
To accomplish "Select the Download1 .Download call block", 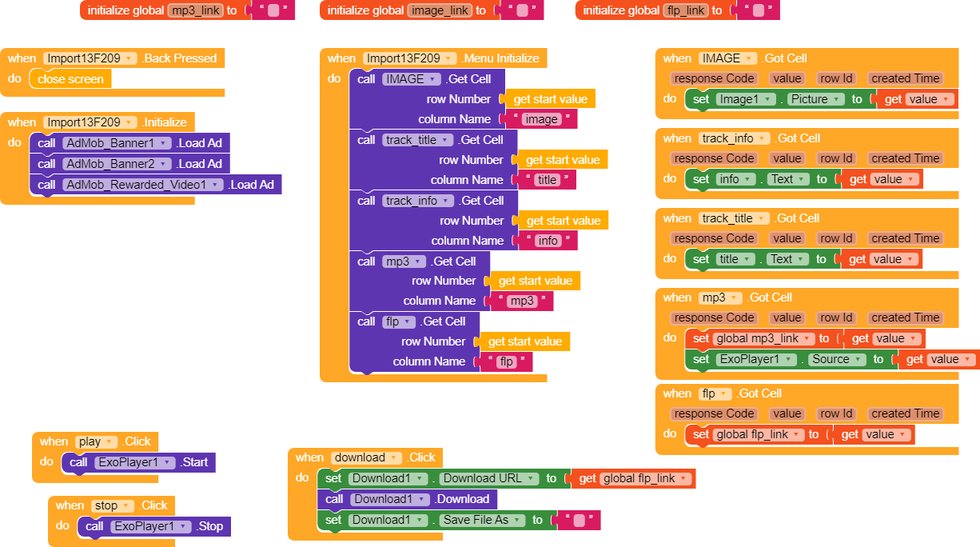I will click(408, 499).
